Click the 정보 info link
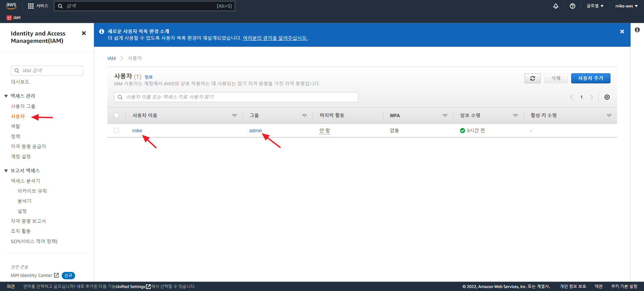 tap(149, 77)
